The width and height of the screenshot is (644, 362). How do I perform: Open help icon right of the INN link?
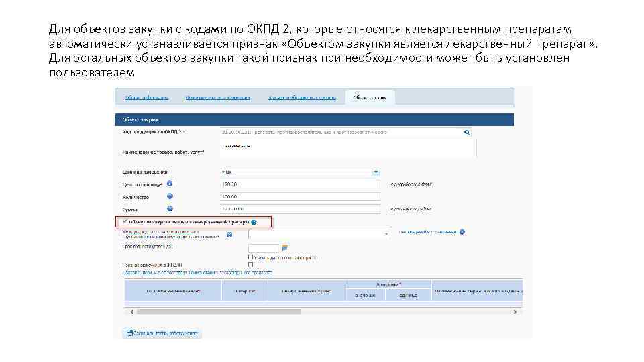pyautogui.click(x=462, y=232)
